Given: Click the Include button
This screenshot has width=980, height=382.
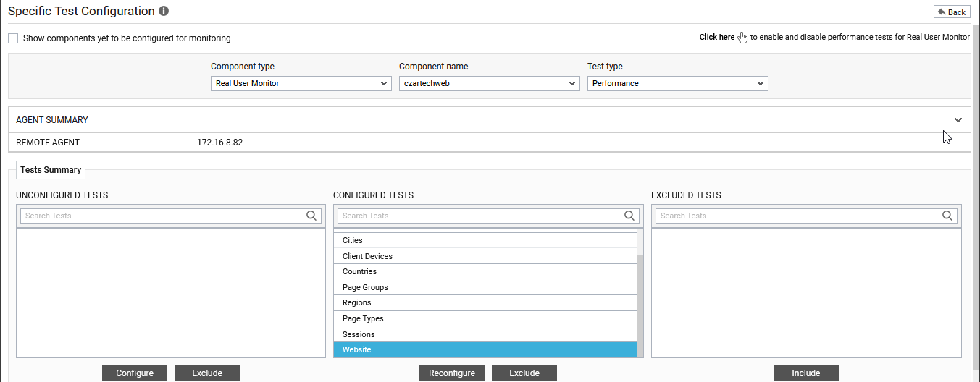Looking at the screenshot, I should click(805, 373).
